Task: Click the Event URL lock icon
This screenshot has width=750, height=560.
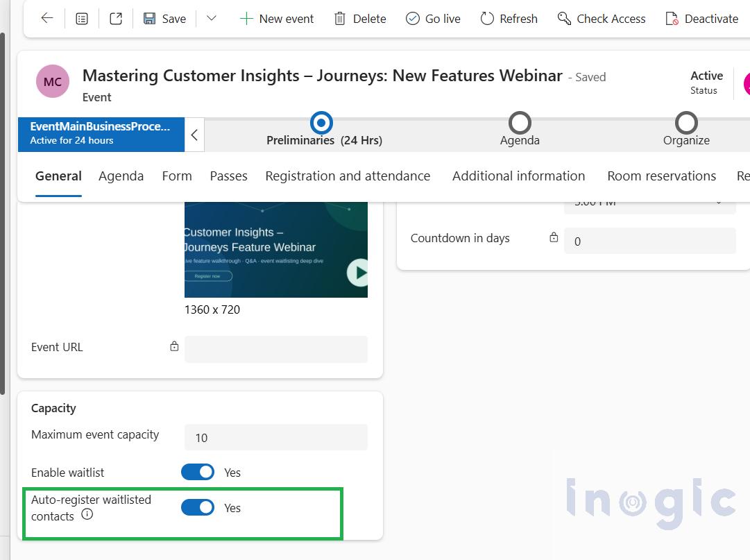Action: click(174, 346)
